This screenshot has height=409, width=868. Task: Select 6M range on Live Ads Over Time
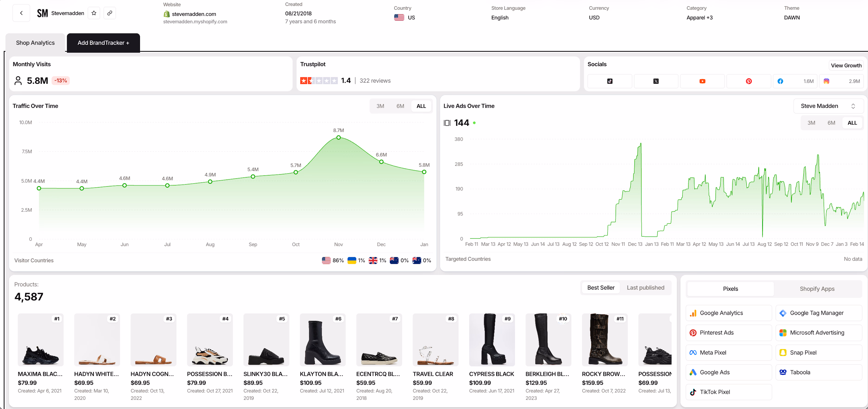832,123
